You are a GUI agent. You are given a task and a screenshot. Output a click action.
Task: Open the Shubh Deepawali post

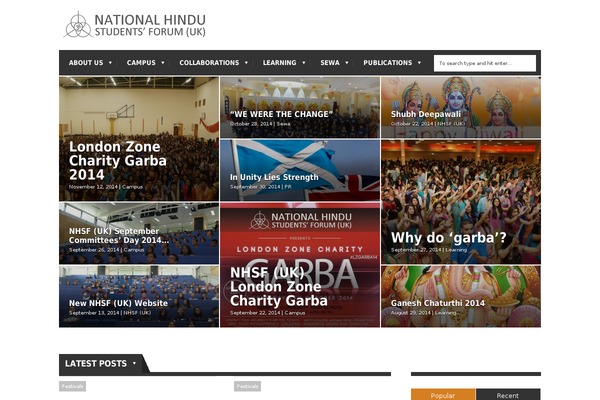click(x=426, y=114)
